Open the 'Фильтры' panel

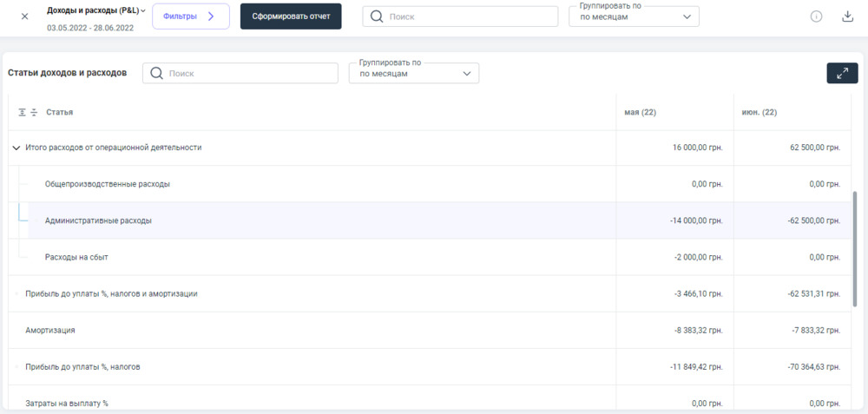(x=190, y=16)
